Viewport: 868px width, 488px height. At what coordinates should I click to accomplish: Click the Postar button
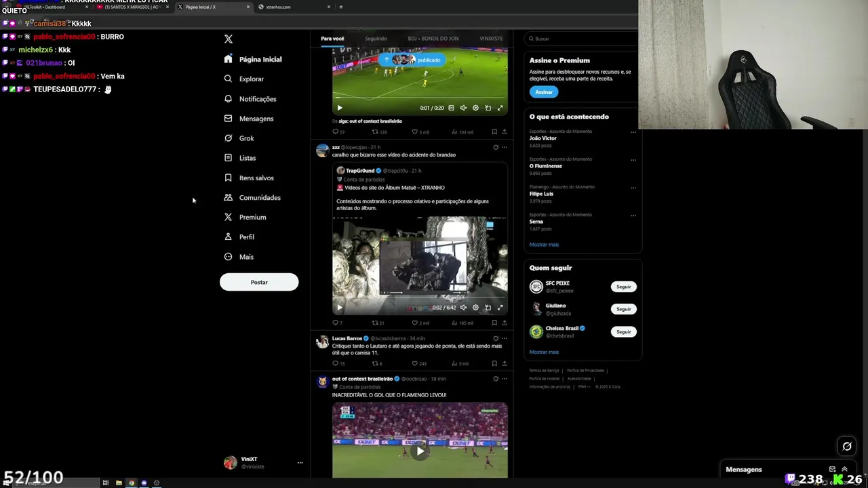click(259, 282)
